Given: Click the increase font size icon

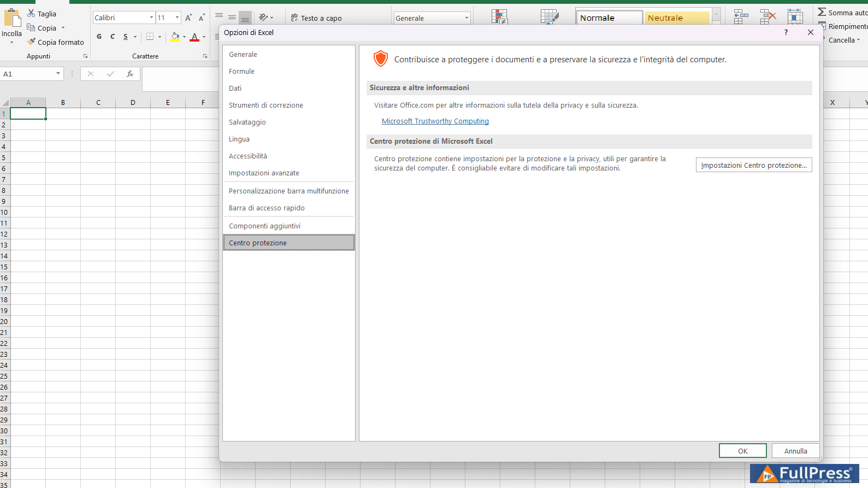Looking at the screenshot, I should (x=188, y=18).
